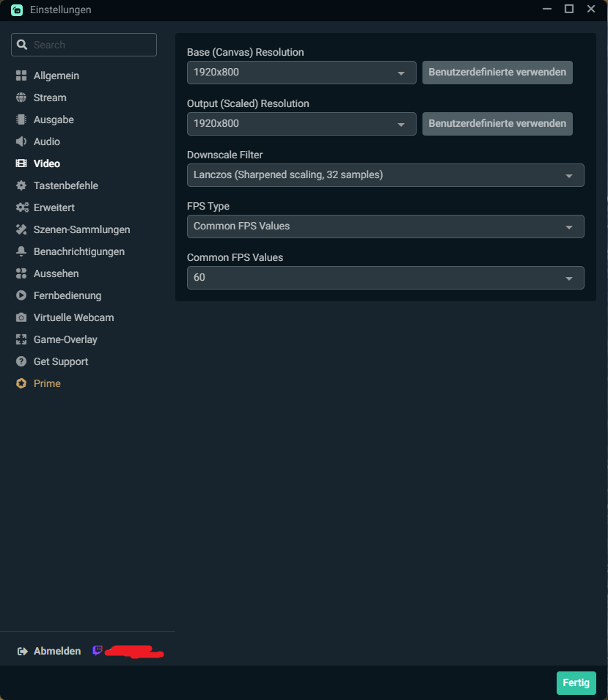Click the Stream globe icon
This screenshot has width=608, height=700.
(x=21, y=97)
